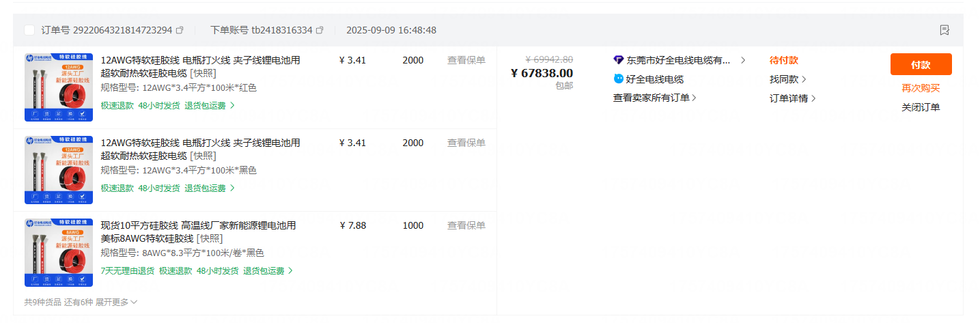The image size is (980, 323).
Task: Close the order via 关闭订单
Action: (921, 107)
